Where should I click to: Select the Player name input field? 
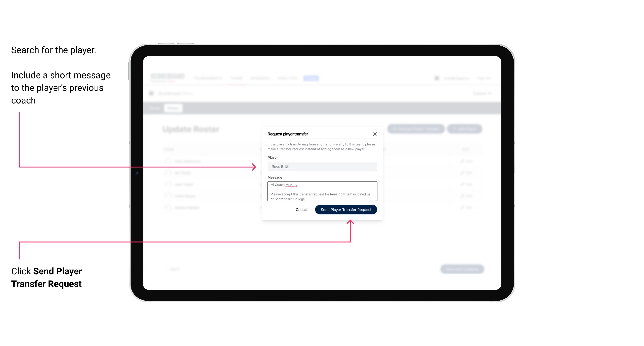click(x=322, y=167)
